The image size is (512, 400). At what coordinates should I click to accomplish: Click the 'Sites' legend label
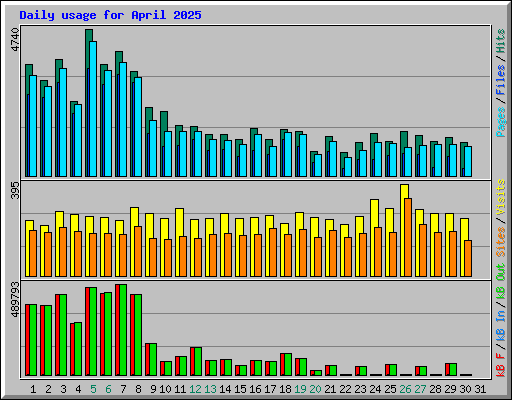pyautogui.click(x=501, y=242)
